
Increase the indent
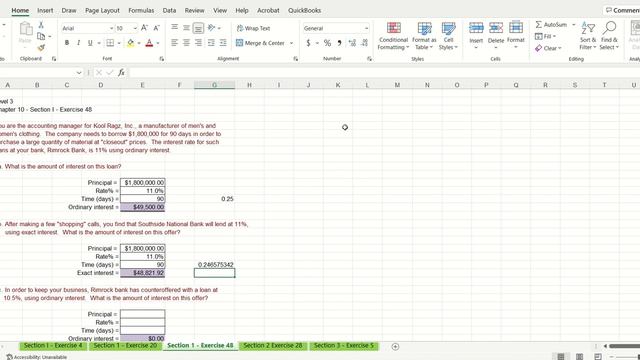(x=223, y=42)
